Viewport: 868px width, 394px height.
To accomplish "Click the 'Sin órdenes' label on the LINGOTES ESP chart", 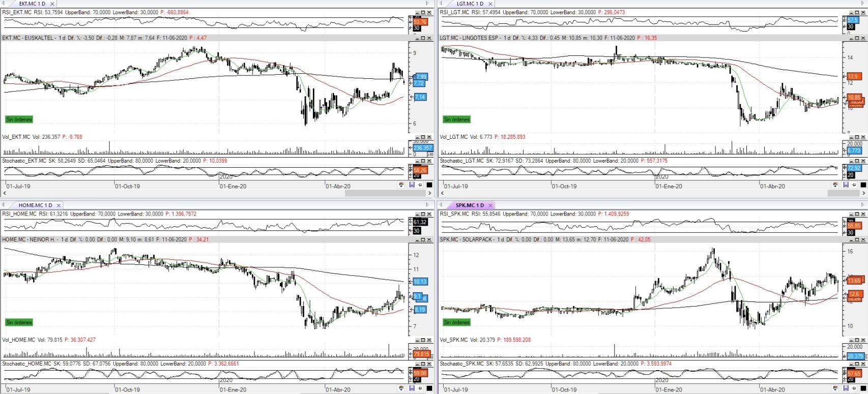I will [x=456, y=119].
